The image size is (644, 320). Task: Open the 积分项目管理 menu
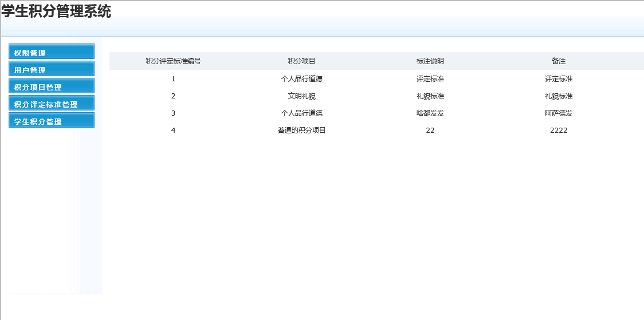pos(52,86)
